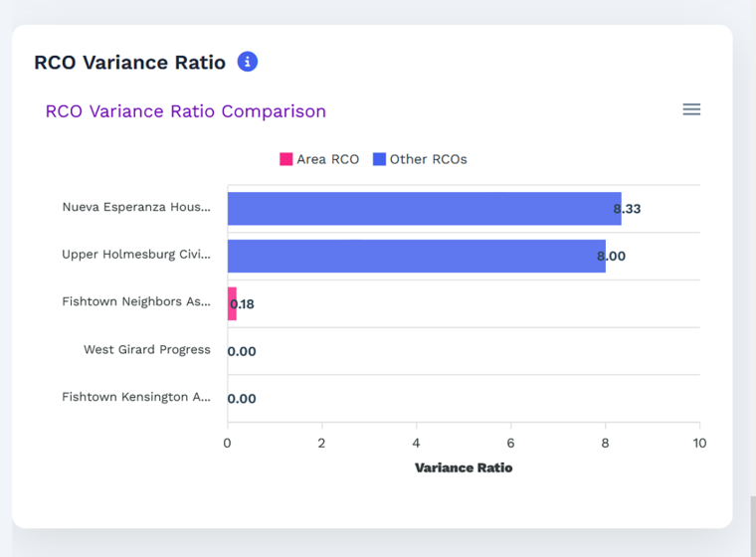The width and height of the screenshot is (756, 557).
Task: Click the 0.18 data label
Action: pyautogui.click(x=242, y=304)
